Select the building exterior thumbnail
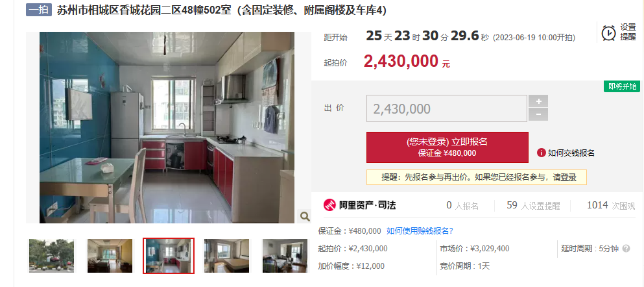The image size is (644, 287). click(51, 256)
